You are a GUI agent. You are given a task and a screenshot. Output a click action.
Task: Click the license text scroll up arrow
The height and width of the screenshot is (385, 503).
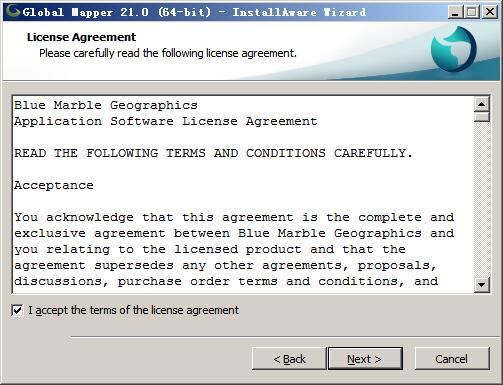[482, 104]
